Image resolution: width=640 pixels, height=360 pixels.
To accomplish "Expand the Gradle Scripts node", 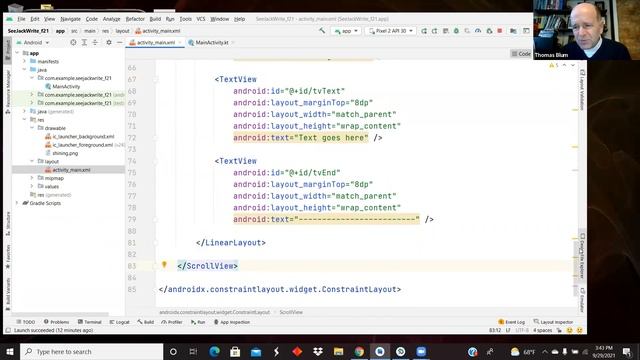I will pos(17,203).
